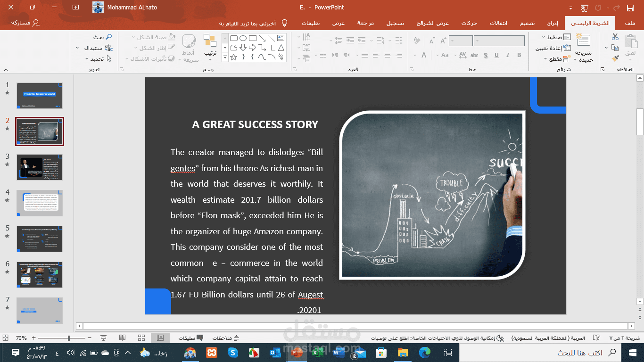Toggle Bold formatting B
Viewport: 644px width, 362px height.
pos(519,55)
